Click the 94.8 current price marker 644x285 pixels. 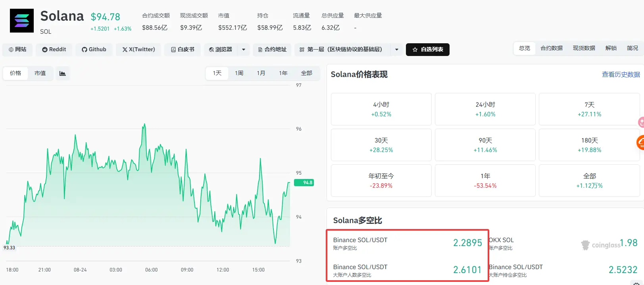coord(304,183)
